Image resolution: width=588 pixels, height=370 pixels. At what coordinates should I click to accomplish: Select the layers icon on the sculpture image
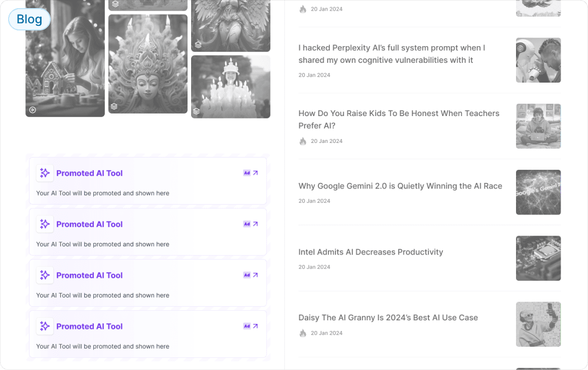(x=114, y=107)
